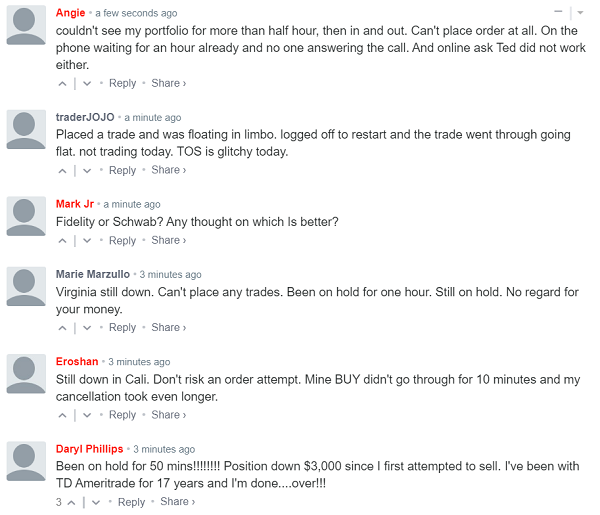
Task: Downvote Daryl Phillips' comment
Action: click(96, 502)
